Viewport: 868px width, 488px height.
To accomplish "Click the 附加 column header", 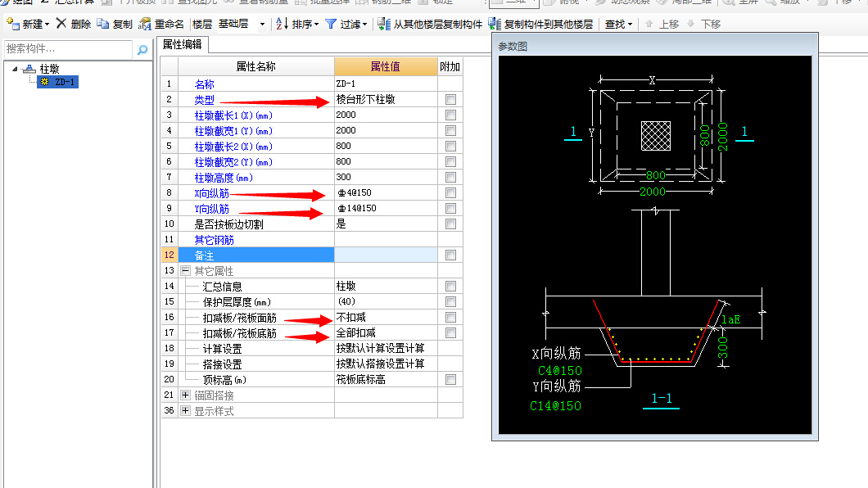I will pos(450,66).
